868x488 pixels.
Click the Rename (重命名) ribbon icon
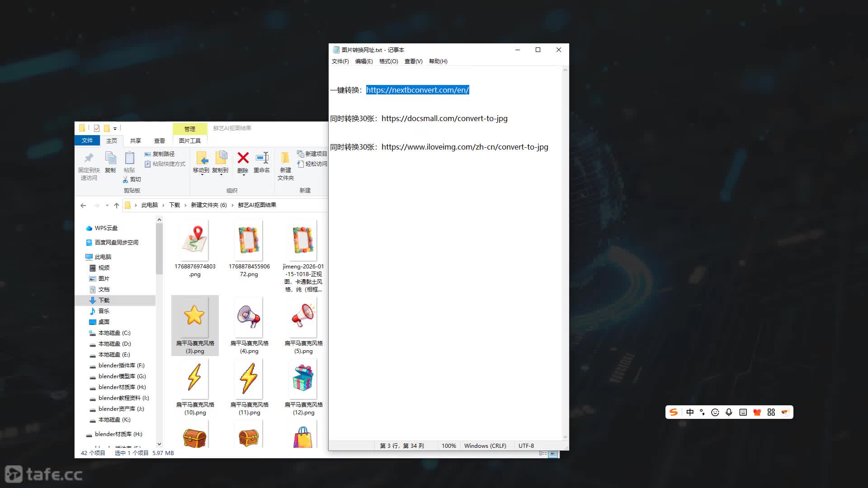[262, 158]
